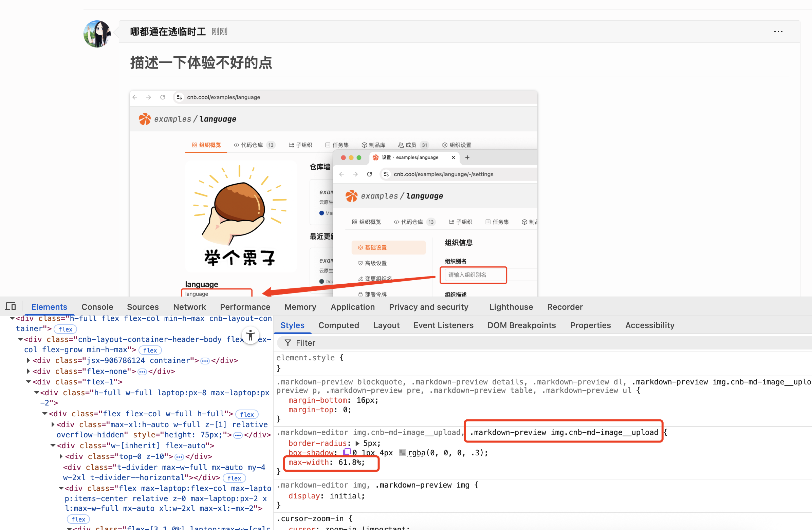Click the ⋯ button inside the top-0 z-10 div
This screenshot has height=530, width=812.
(179, 456)
